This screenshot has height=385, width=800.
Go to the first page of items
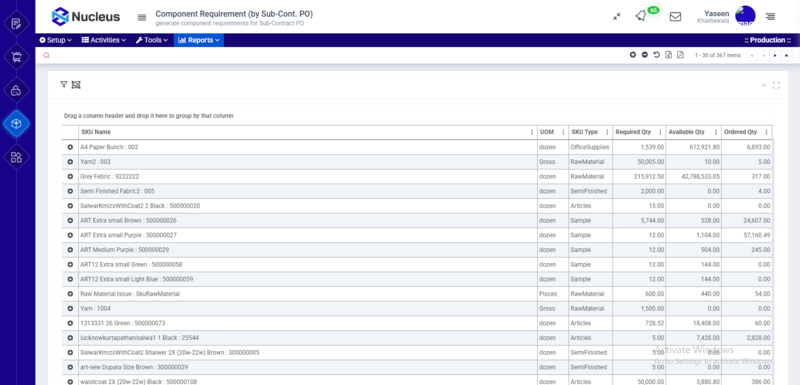click(x=752, y=55)
